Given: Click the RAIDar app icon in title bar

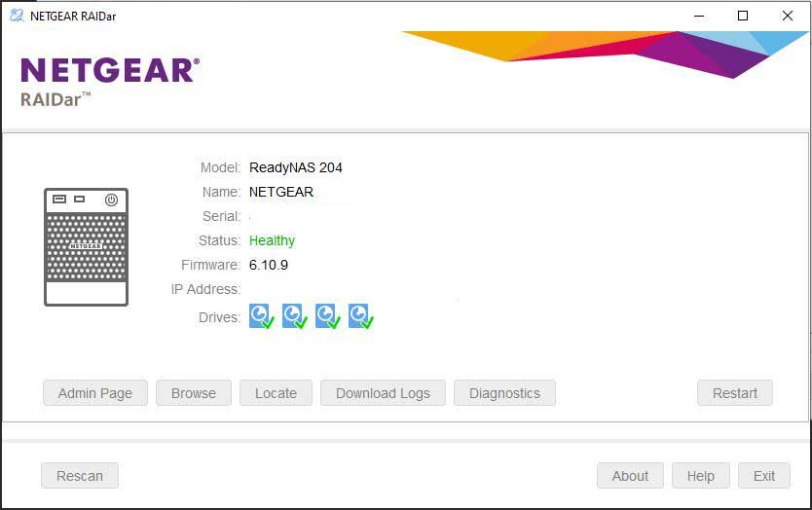Looking at the screenshot, I should coord(17,16).
